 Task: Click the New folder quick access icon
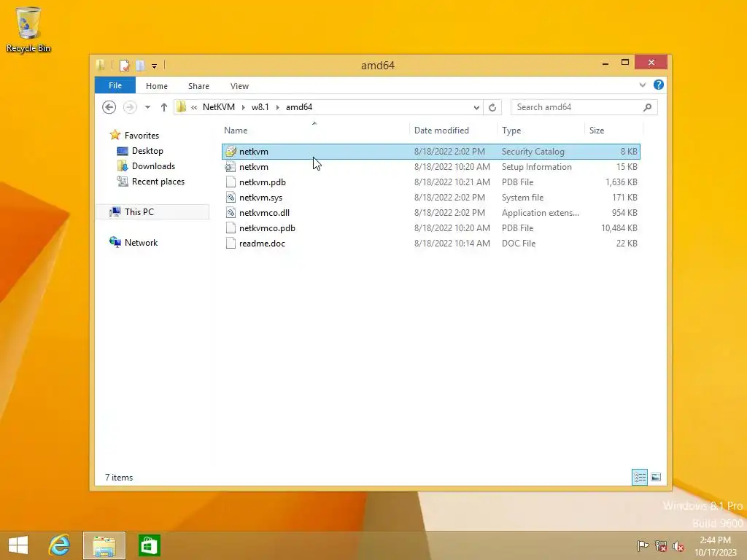click(140, 65)
